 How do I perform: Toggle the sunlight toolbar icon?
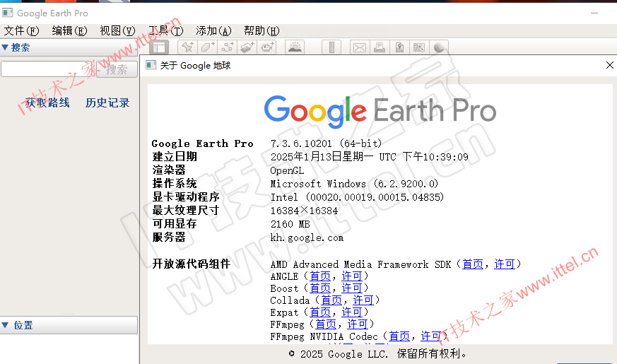click(295, 47)
